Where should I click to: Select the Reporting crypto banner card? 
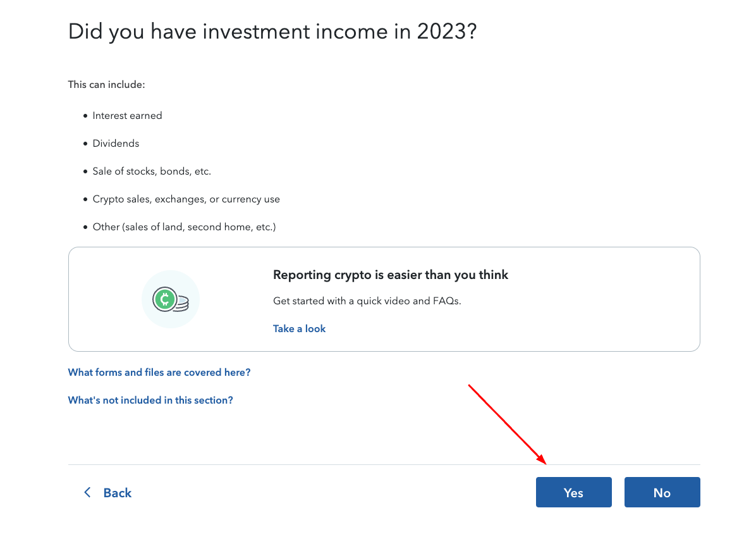tap(384, 299)
